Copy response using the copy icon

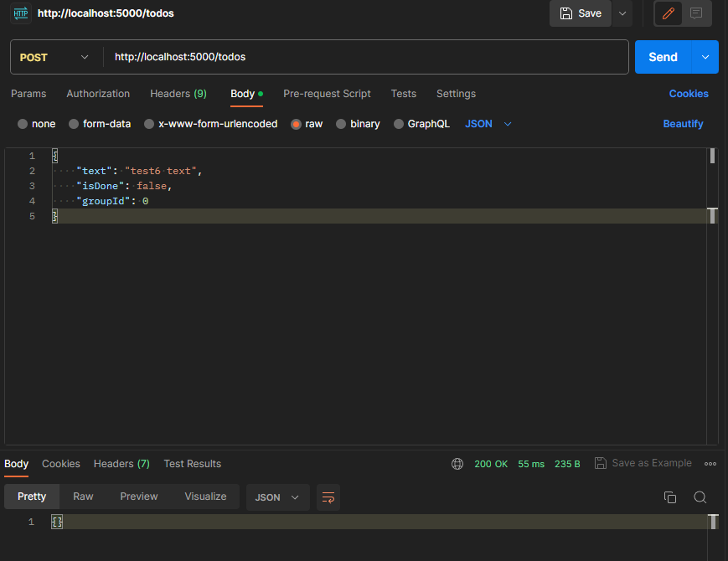click(x=670, y=497)
